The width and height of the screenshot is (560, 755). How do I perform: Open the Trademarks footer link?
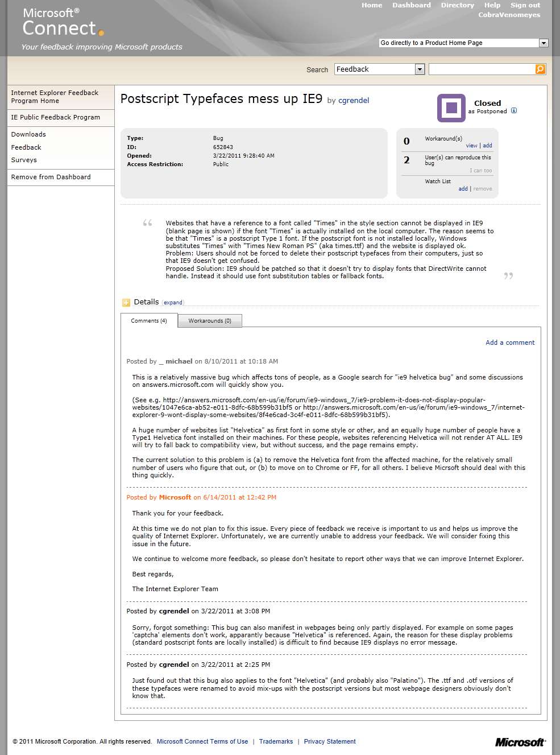(x=276, y=741)
